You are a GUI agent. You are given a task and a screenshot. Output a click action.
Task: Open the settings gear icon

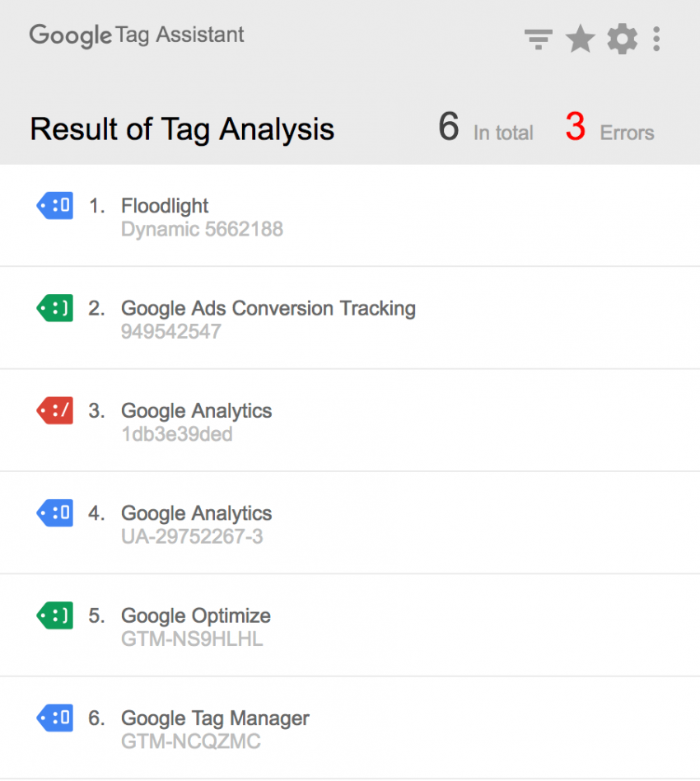[x=622, y=39]
